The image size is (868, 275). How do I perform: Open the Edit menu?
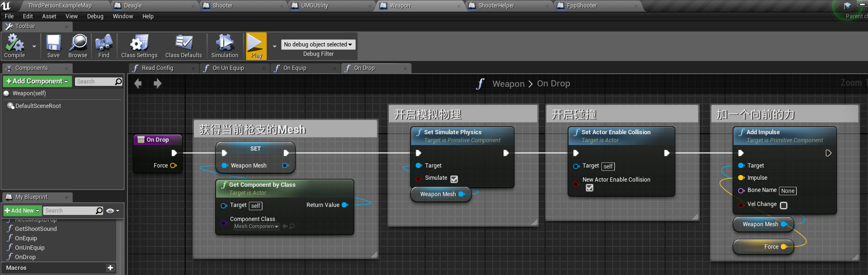[x=28, y=16]
